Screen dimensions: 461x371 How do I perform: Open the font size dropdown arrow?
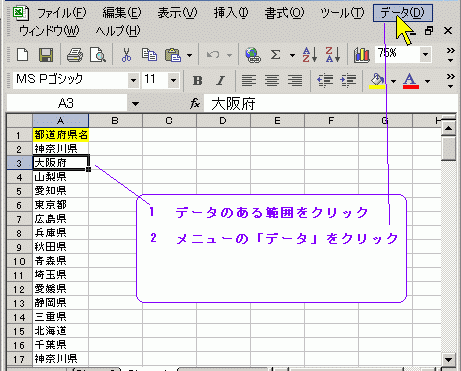click(x=173, y=80)
